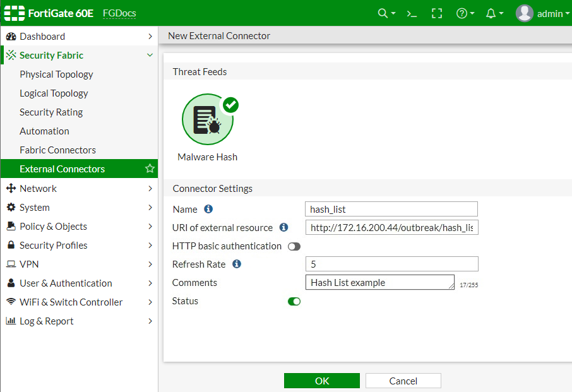Image resolution: width=572 pixels, height=392 pixels.
Task: Open Security Rating menu item
Action: [x=51, y=112]
